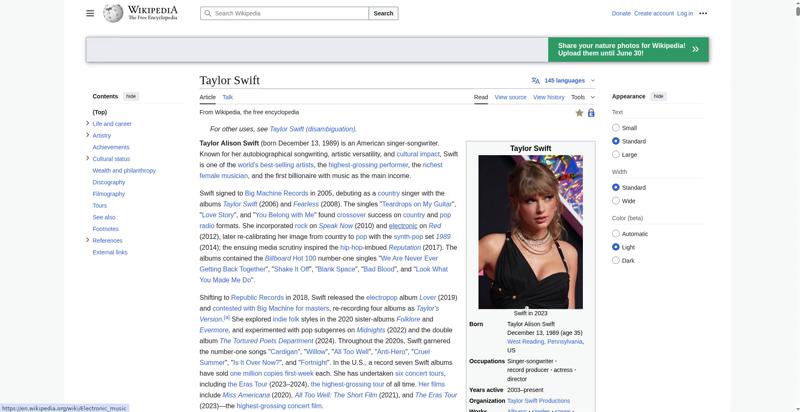800x412 pixels.
Task: Open The Tortured Poets Department link
Action: click(266, 341)
